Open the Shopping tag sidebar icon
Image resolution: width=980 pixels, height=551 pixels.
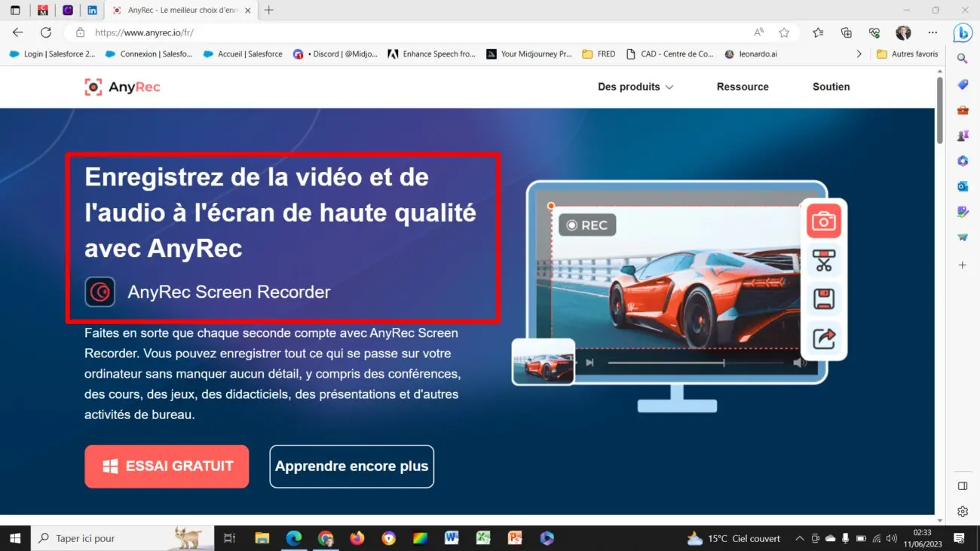(963, 84)
